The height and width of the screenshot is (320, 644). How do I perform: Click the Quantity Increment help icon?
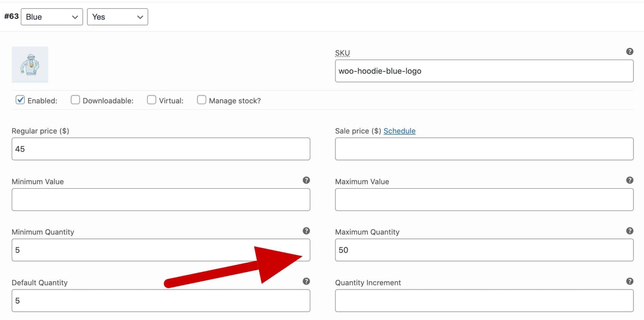(x=630, y=282)
